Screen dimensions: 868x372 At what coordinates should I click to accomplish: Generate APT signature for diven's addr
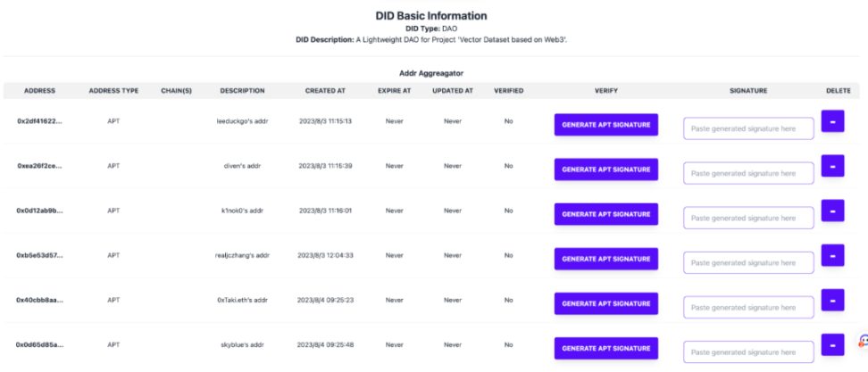coord(605,169)
